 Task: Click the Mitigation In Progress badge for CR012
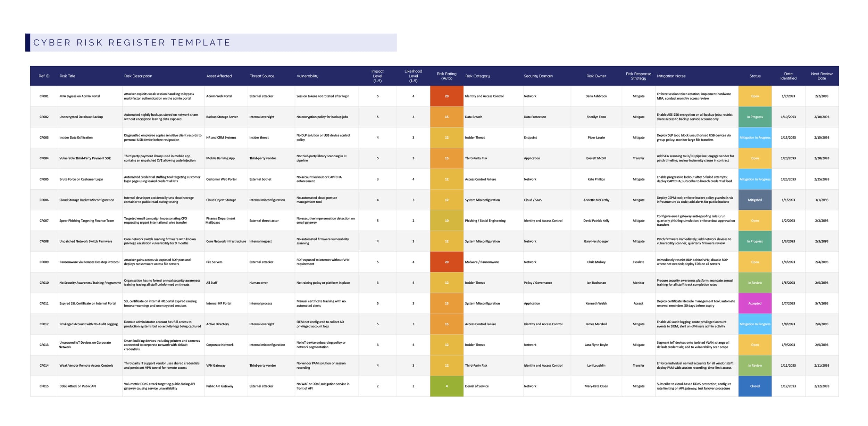[x=754, y=324]
